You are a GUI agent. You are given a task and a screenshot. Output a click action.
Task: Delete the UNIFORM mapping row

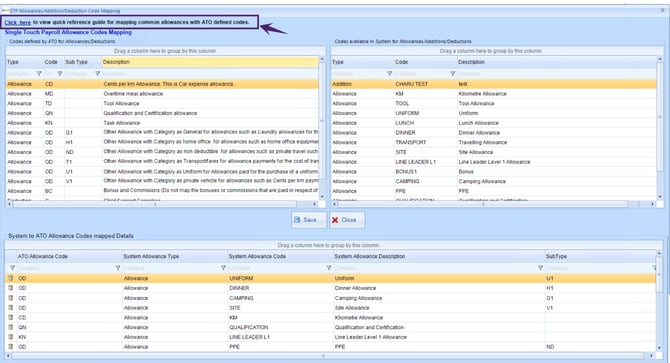11,278
